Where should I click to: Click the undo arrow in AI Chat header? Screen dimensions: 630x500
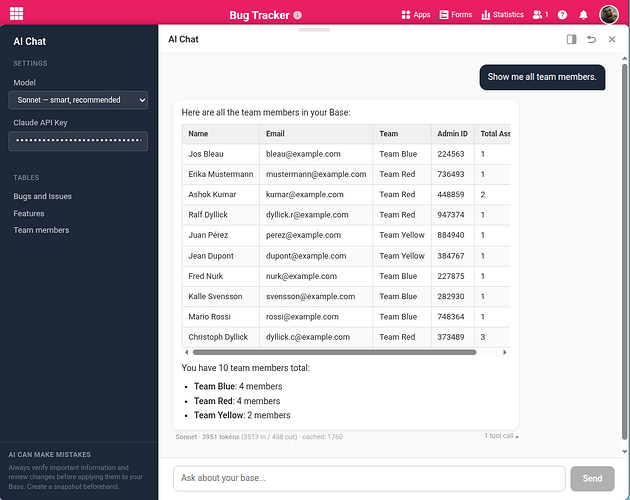click(x=591, y=39)
